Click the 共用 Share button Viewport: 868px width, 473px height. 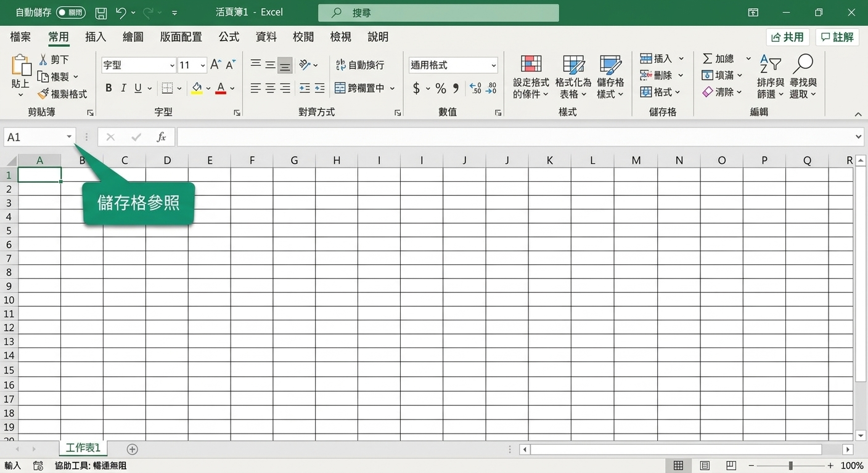click(787, 37)
